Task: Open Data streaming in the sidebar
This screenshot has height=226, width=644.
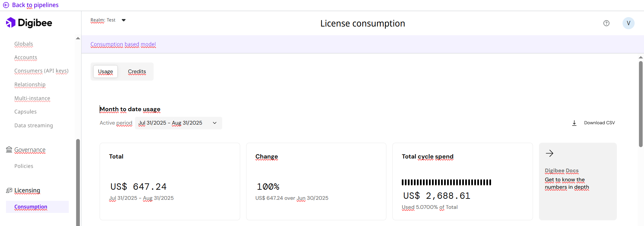Action: [34, 125]
